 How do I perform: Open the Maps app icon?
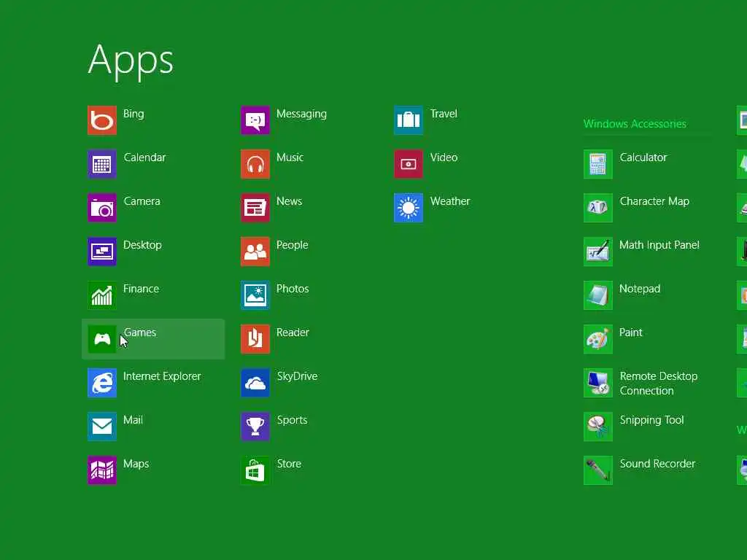[x=102, y=470]
